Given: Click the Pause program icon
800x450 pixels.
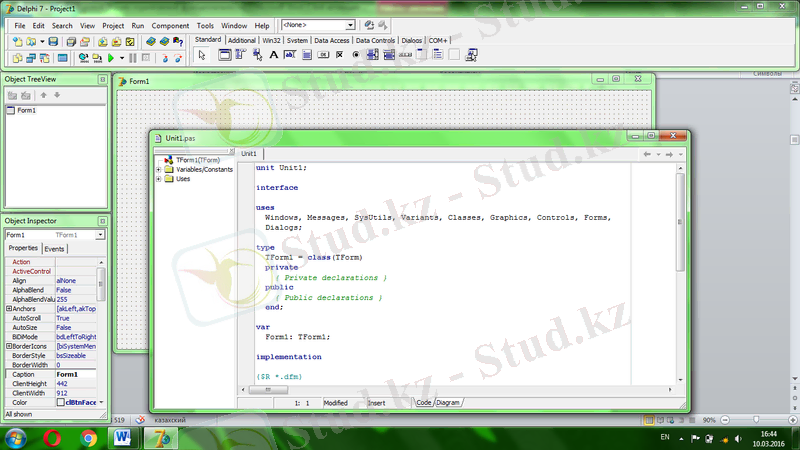Looking at the screenshot, I should (x=132, y=58).
